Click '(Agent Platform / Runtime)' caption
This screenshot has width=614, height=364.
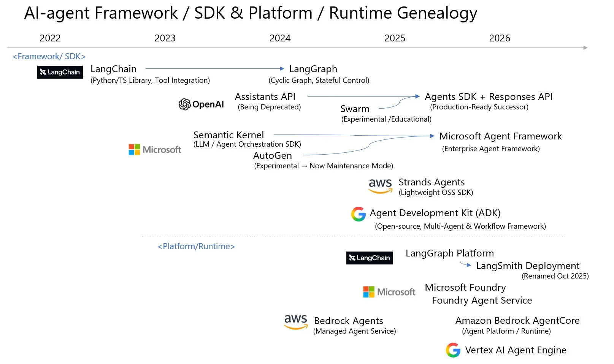click(506, 331)
